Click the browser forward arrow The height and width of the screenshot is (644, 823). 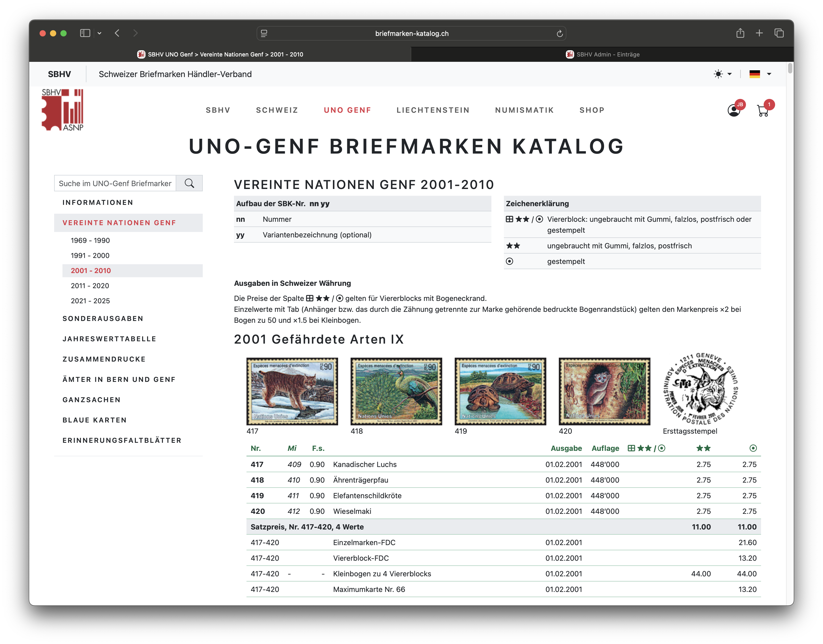click(x=135, y=33)
